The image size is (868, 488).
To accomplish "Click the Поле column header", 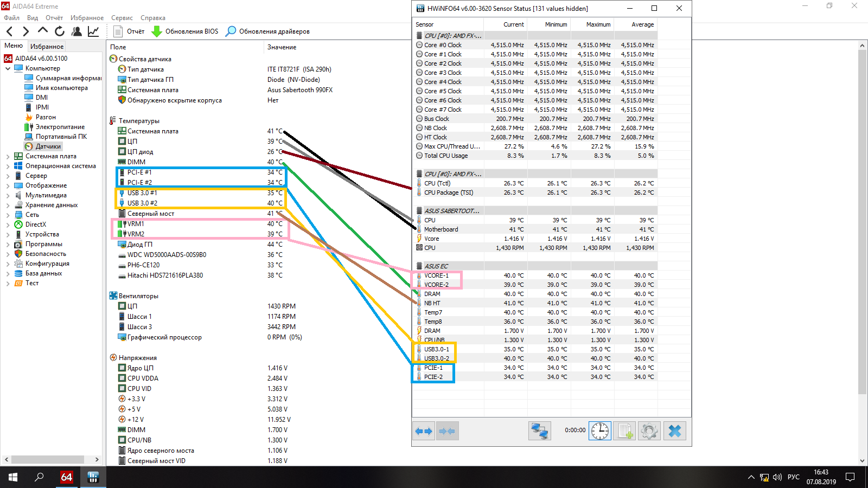I will [184, 47].
